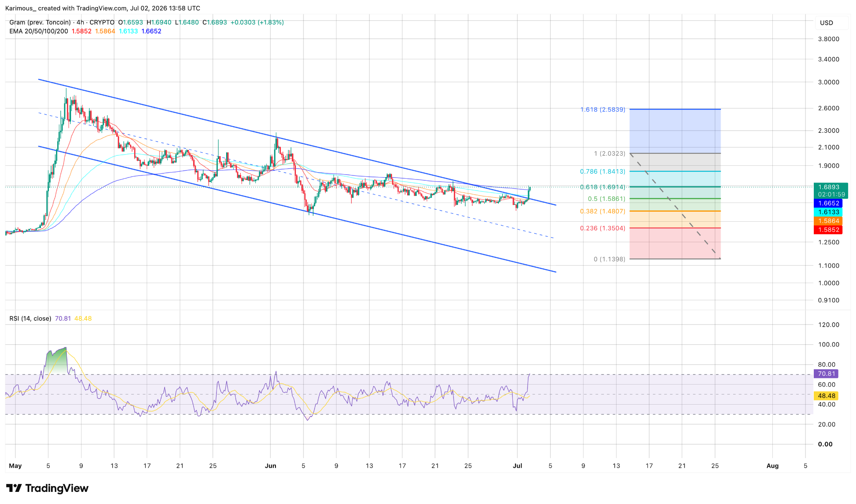Viewport: 856px width, 504px height.
Task: Click the Jul label on time axis
Action: 517,466
